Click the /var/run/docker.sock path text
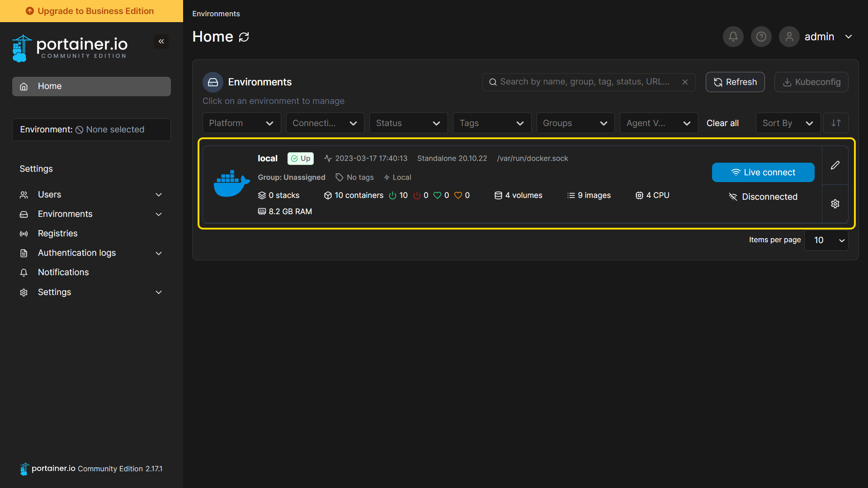The image size is (868, 488). (x=533, y=159)
